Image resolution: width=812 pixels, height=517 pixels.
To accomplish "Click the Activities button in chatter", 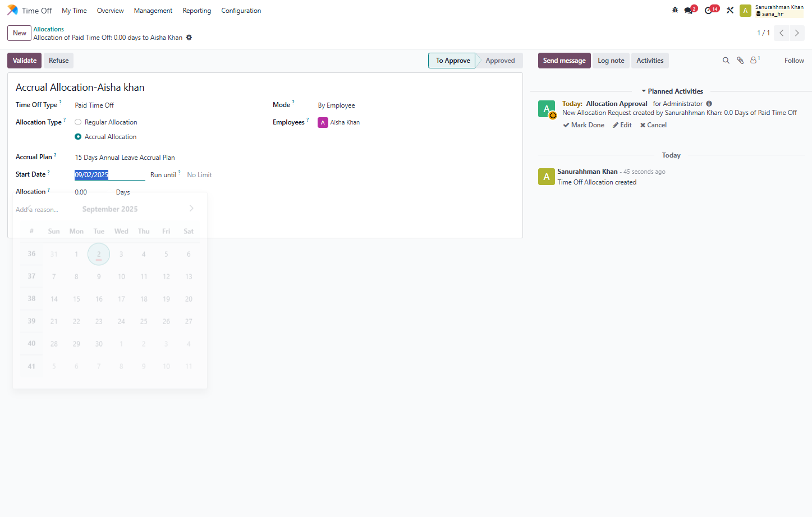I will (x=650, y=61).
